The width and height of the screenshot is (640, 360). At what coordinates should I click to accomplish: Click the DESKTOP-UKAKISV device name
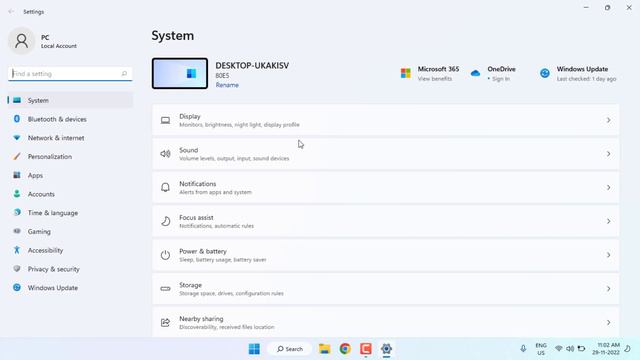[x=252, y=65]
